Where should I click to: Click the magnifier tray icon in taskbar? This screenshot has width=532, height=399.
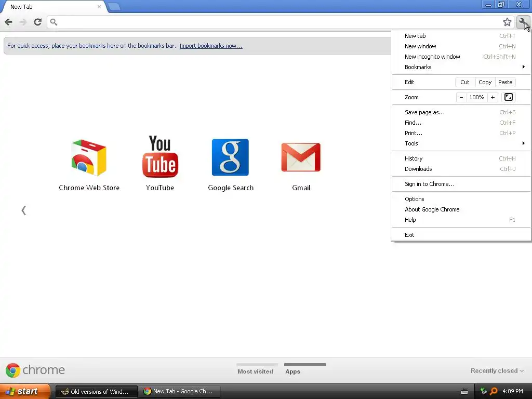pos(494,391)
